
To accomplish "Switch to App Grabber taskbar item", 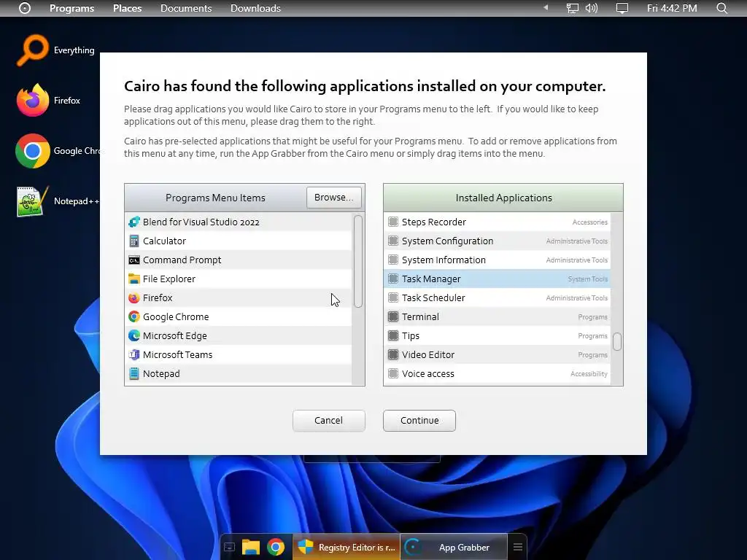I will 454,547.
